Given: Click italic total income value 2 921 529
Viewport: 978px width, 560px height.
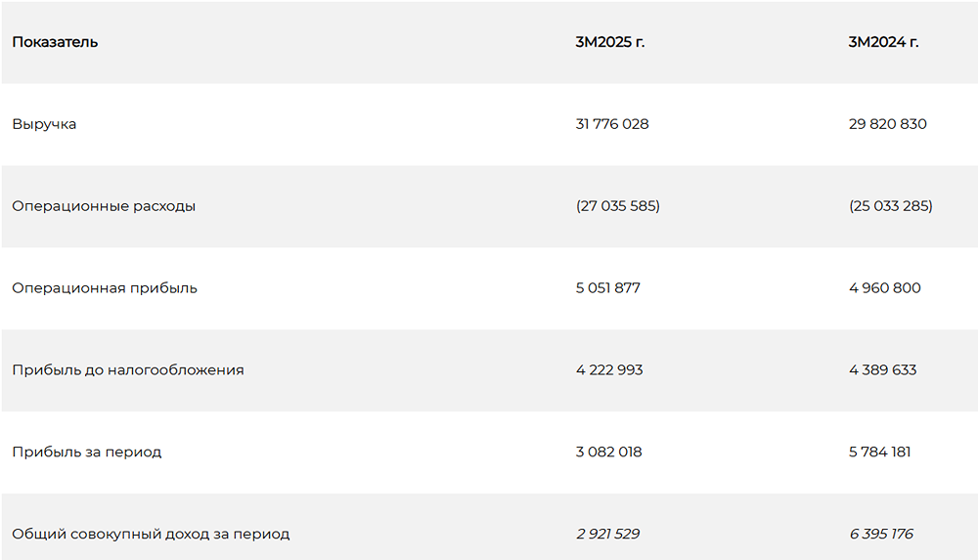Looking at the screenshot, I should pos(607,535).
